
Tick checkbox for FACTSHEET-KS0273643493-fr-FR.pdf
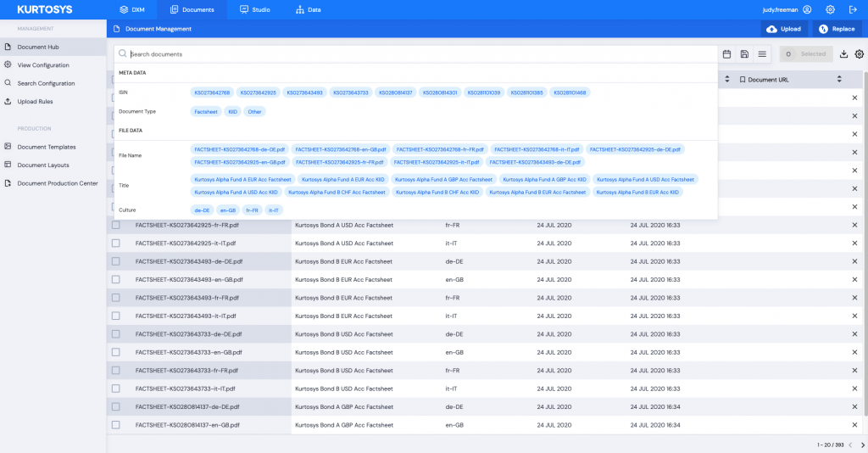tap(115, 298)
